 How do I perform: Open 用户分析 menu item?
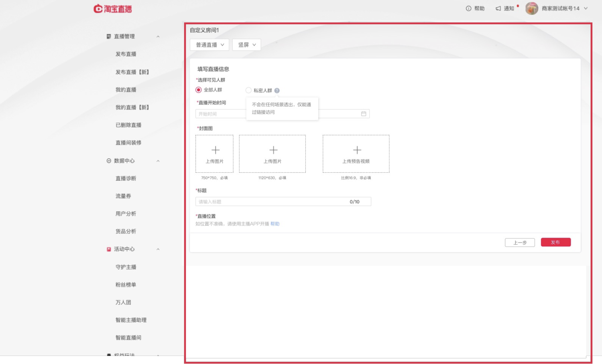(x=126, y=214)
